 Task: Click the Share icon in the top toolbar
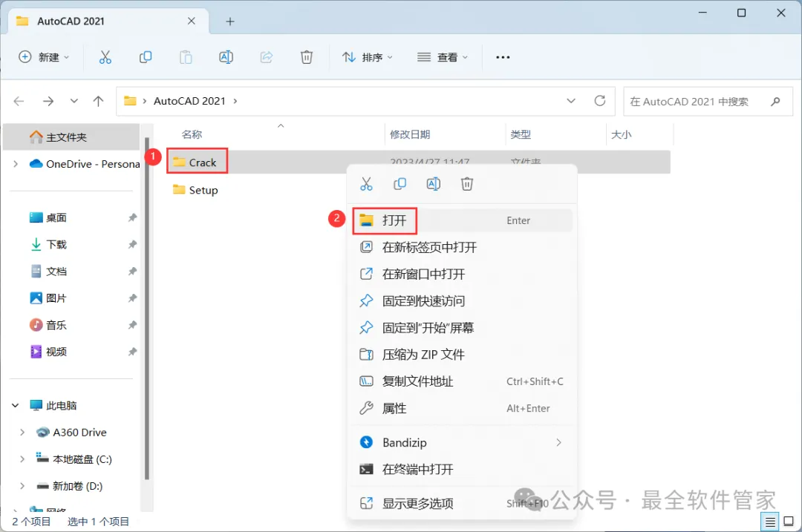click(x=266, y=57)
